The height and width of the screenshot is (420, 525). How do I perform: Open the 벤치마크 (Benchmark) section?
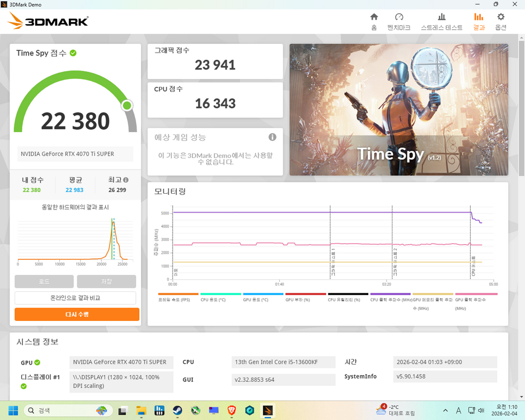[x=399, y=21]
